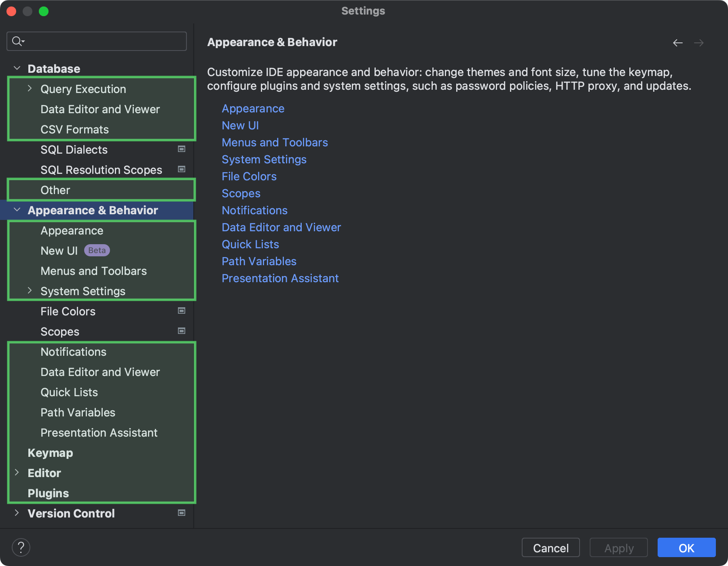Select Plugins in the settings tree

[48, 493]
